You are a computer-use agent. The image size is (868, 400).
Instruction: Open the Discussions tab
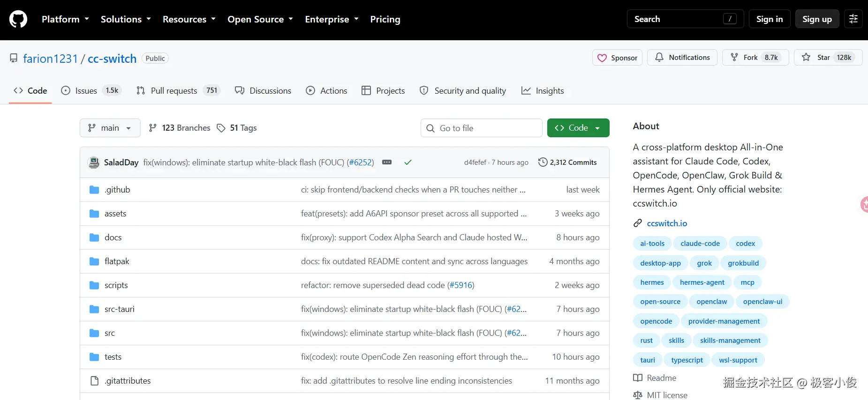tap(263, 91)
